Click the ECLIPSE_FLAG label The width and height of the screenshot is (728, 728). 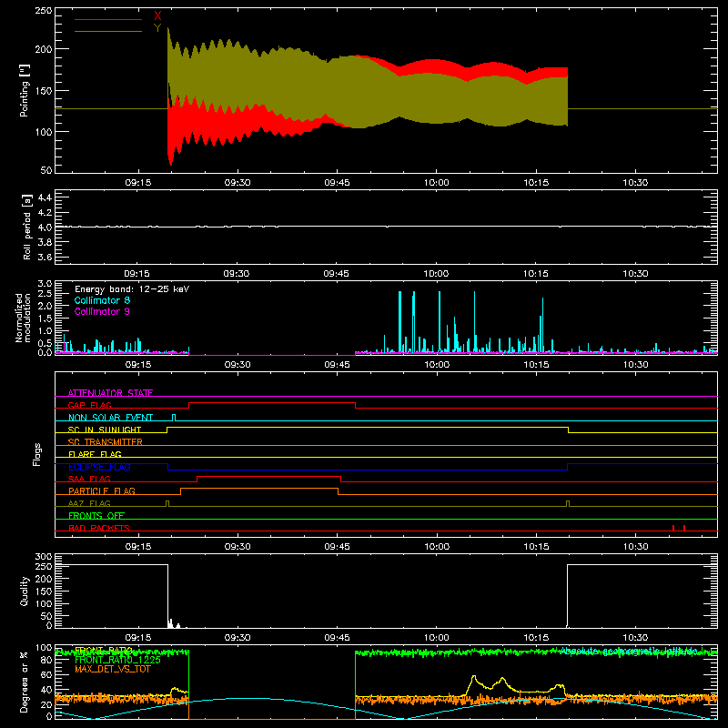tap(99, 467)
